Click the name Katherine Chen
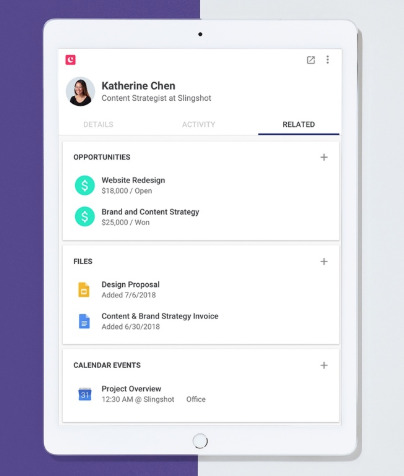The height and width of the screenshot is (476, 404). pyautogui.click(x=138, y=86)
